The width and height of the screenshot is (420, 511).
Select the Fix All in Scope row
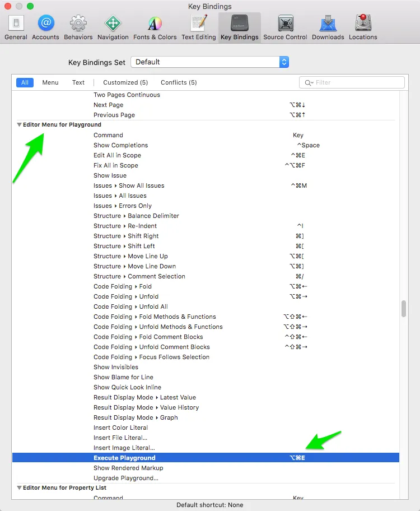pyautogui.click(x=206, y=165)
